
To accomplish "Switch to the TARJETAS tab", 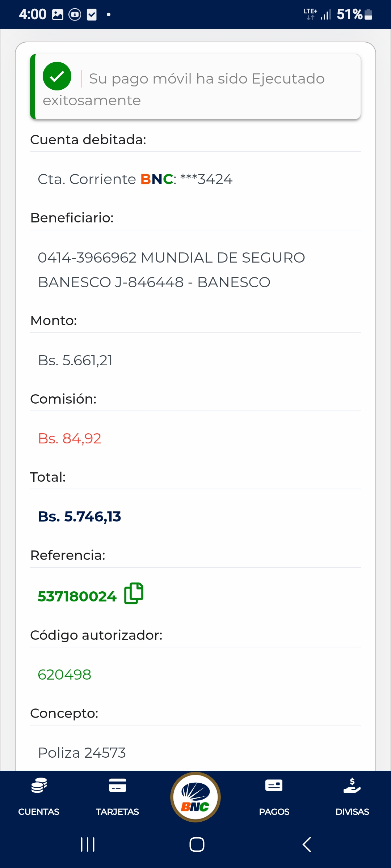I will (x=117, y=812).
